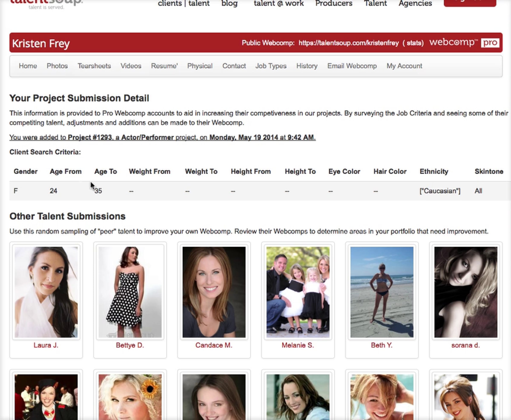Image resolution: width=511 pixels, height=420 pixels.
Task: Open the Resume' tab
Action: (164, 66)
